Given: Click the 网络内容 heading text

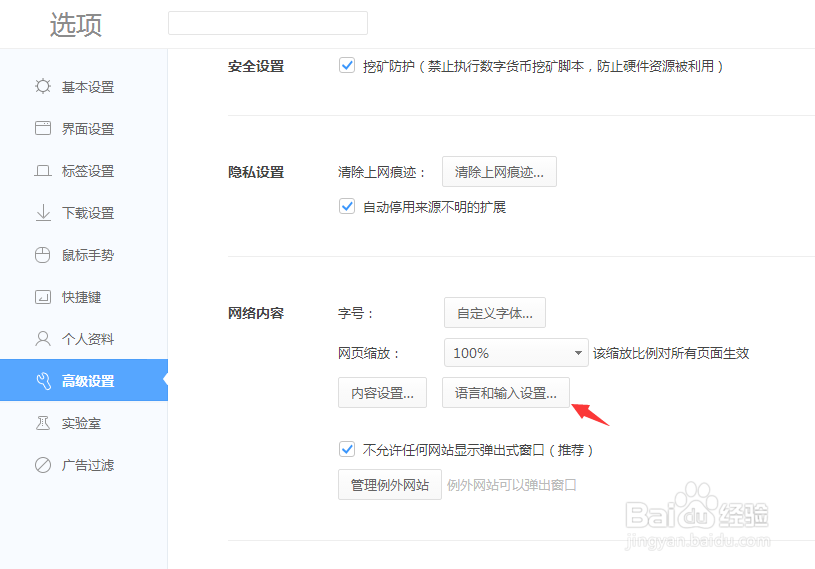Looking at the screenshot, I should coord(256,313).
